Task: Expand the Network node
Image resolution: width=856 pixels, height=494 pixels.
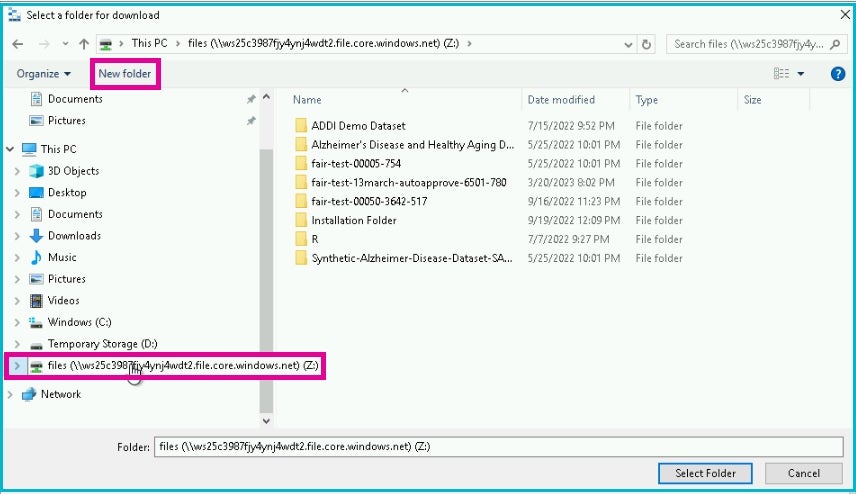Action: 10,394
